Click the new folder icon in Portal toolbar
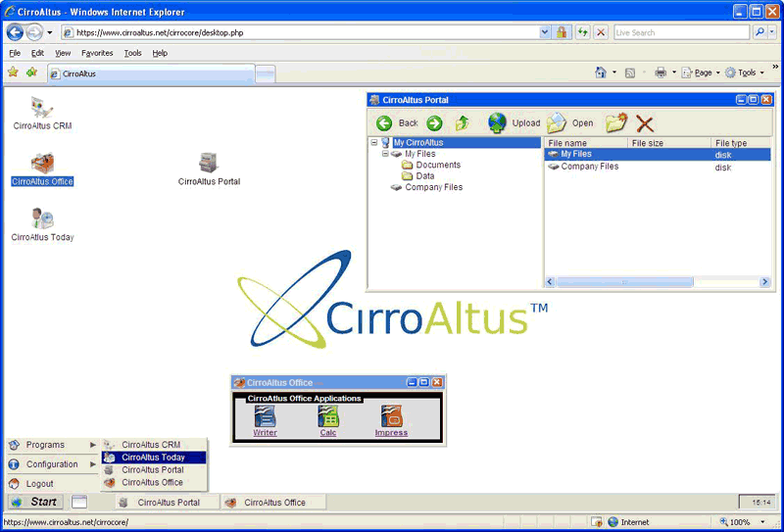The image size is (784, 532). [615, 122]
